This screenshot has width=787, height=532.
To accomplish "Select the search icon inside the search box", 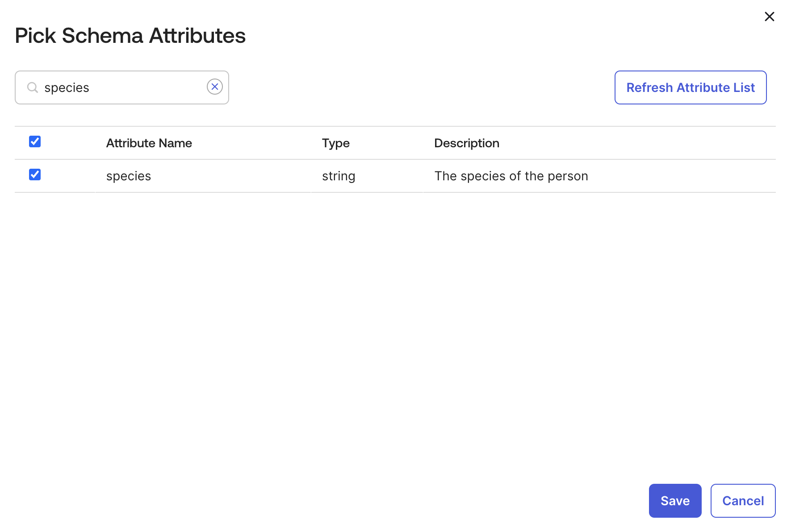I will coord(32,87).
